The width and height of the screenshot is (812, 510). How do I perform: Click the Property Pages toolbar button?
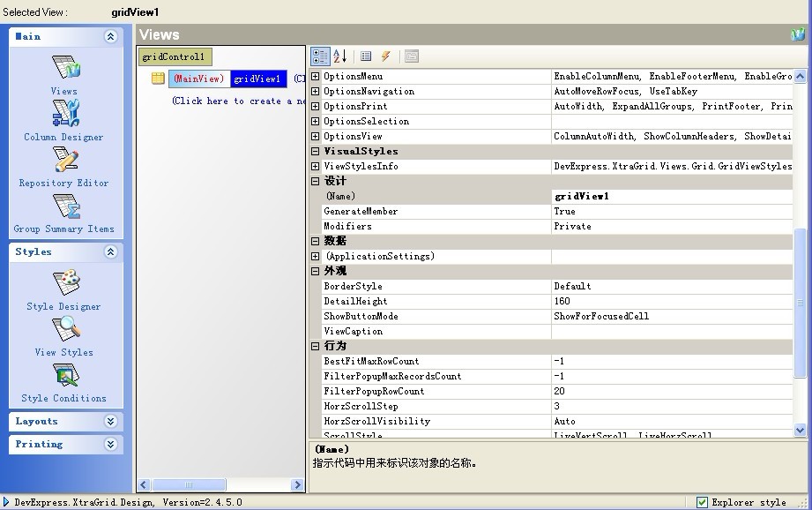pos(412,56)
